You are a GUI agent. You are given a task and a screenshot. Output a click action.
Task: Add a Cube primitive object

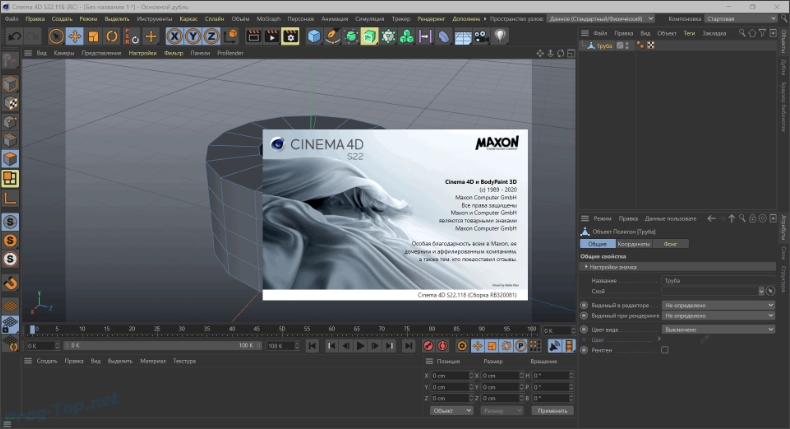(x=314, y=36)
